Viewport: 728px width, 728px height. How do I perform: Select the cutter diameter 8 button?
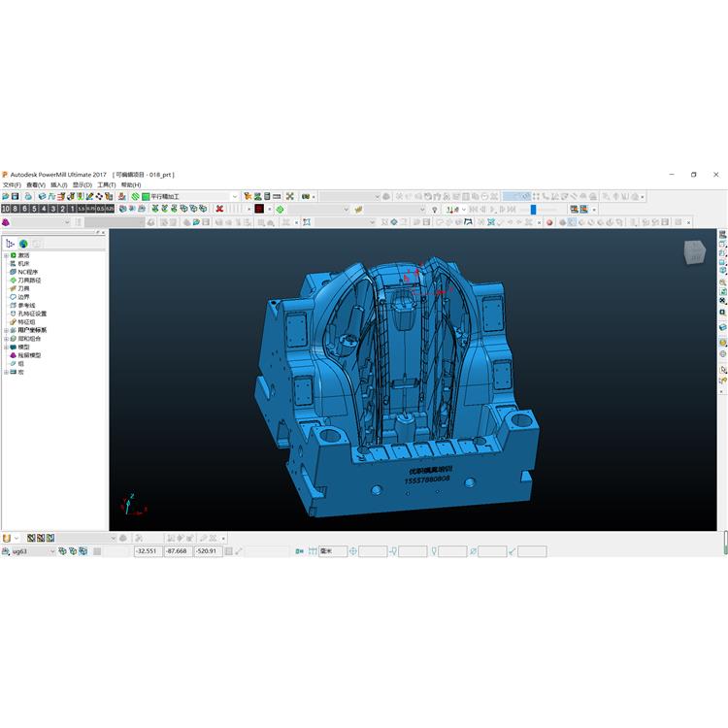[x=16, y=209]
